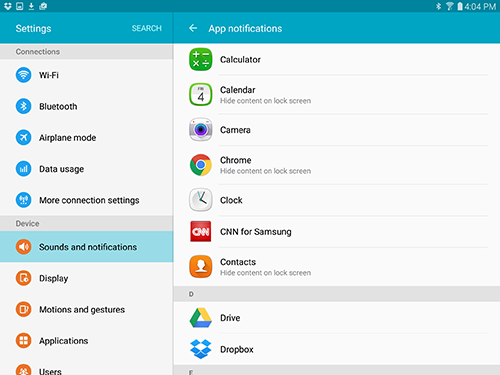Tap the Wi-Fi settings icon

pos(23,75)
